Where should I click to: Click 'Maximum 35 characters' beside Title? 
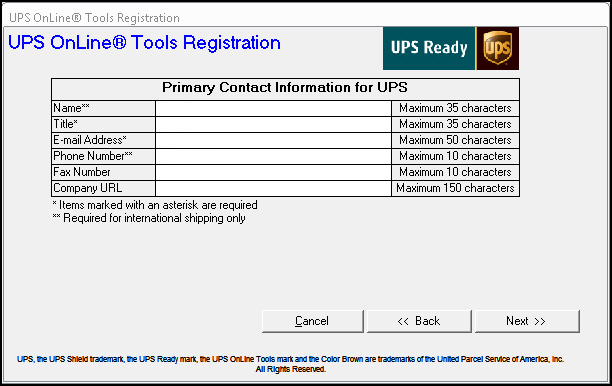click(455, 124)
